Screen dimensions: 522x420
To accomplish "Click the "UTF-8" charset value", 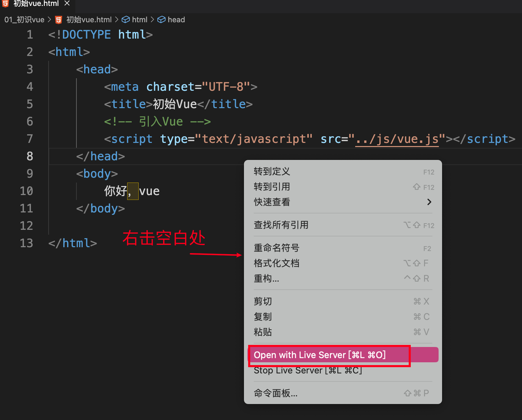I will [x=226, y=87].
